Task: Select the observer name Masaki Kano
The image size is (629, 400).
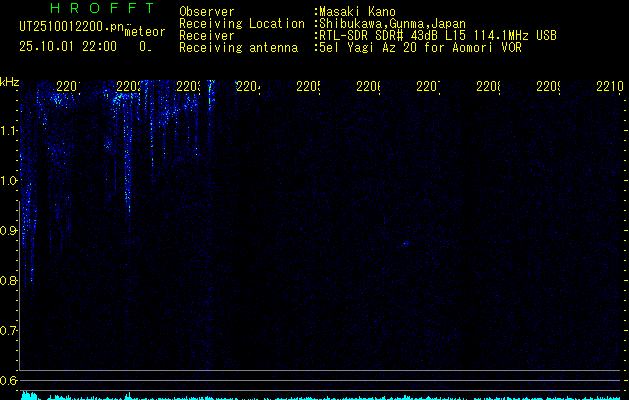Action: (357, 12)
